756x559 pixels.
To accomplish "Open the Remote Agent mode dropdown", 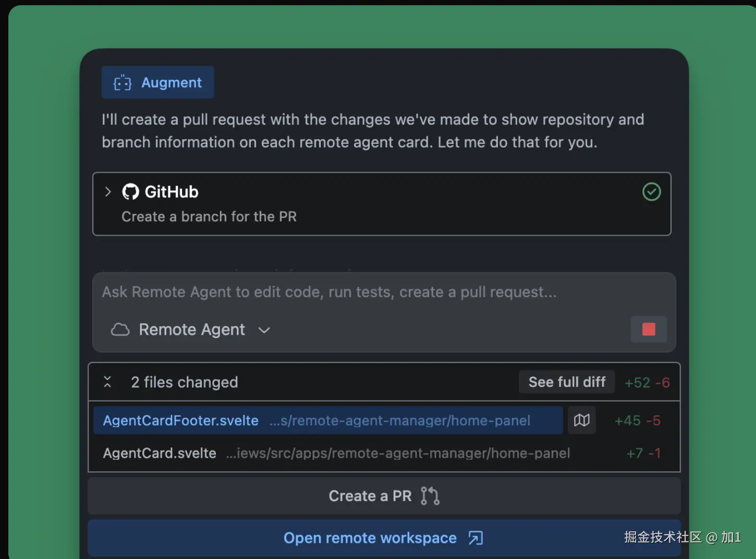I will coord(191,330).
